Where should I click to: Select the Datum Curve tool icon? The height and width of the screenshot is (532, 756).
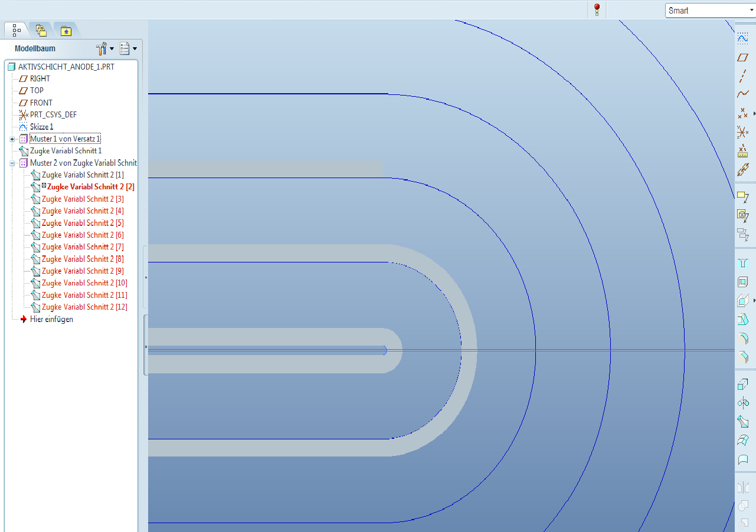point(743,94)
